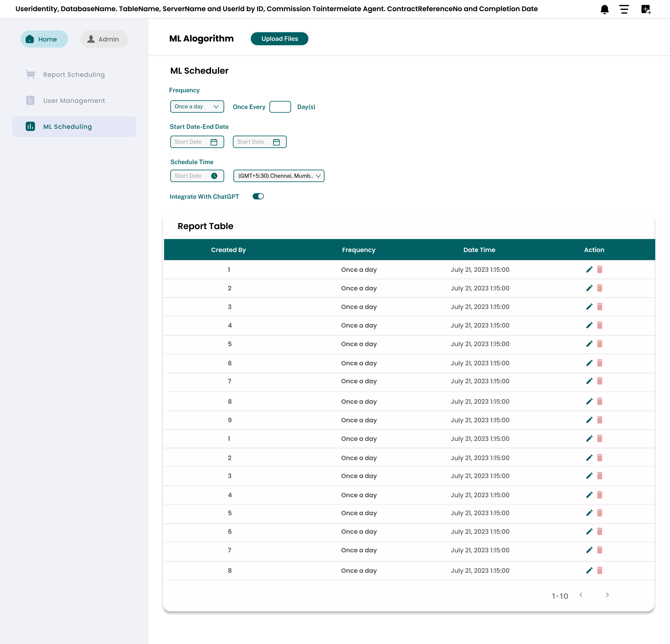
Task: Click the Upload Files button
Action: click(x=280, y=39)
